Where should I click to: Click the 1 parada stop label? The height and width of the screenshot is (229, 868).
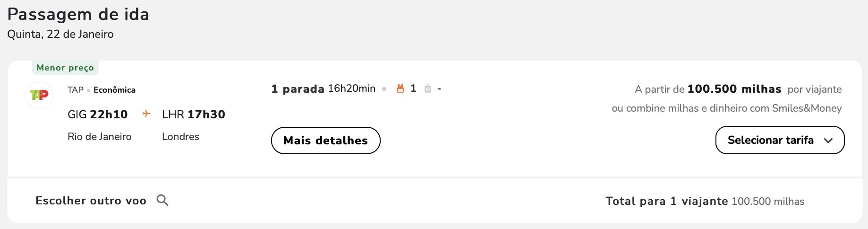(298, 89)
